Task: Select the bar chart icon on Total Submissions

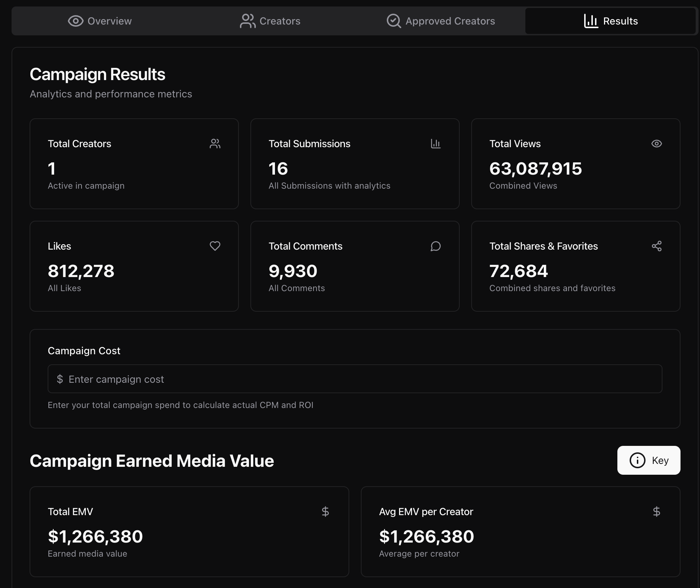Action: point(436,144)
